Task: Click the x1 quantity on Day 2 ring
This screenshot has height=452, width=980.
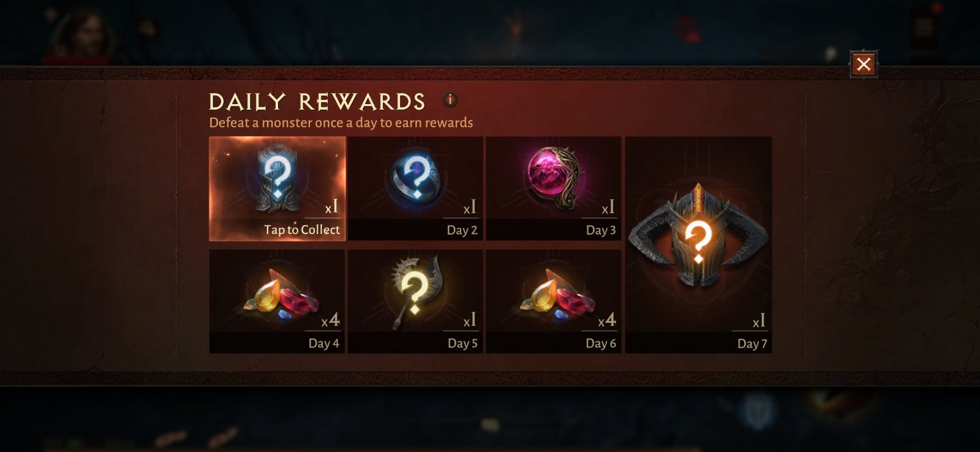Action: [470, 208]
